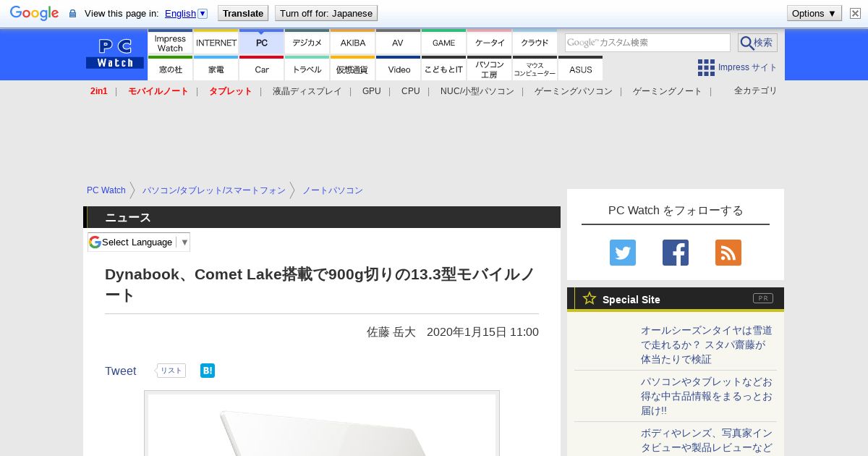868x456 pixels.
Task: Open the トラベル tab
Action: click(307, 69)
